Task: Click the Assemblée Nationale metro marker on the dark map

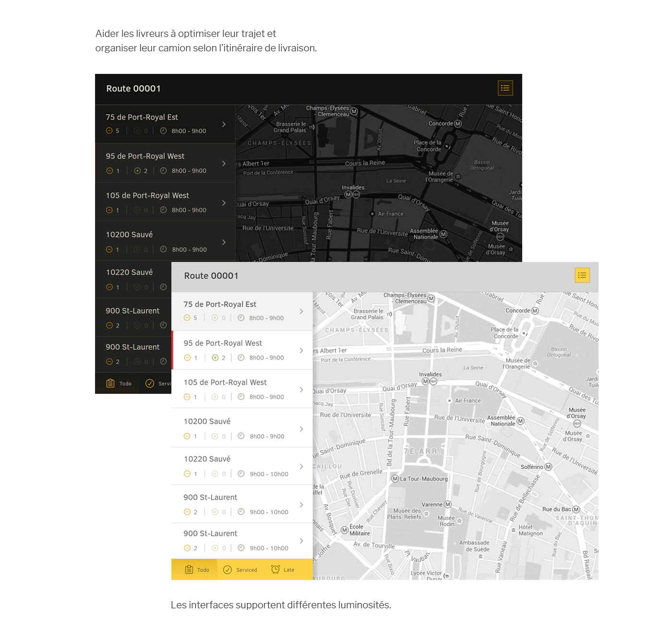Action: 444,234
